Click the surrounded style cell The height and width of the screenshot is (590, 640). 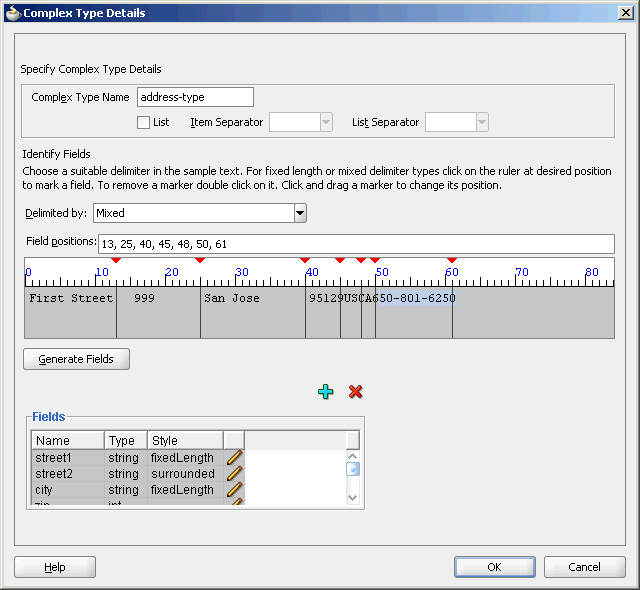(x=185, y=474)
